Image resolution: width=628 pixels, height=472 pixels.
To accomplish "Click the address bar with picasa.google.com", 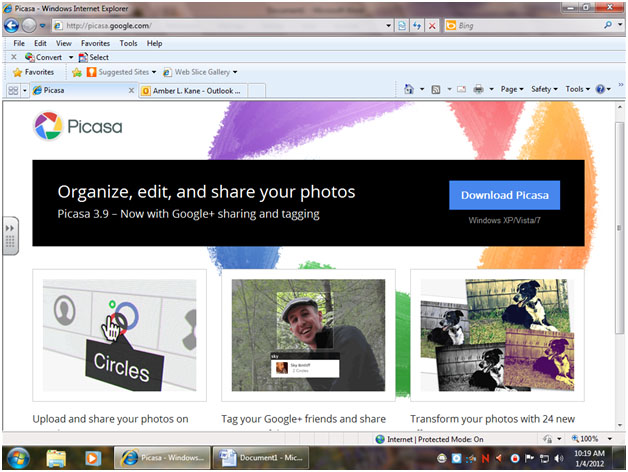I will coord(218,26).
